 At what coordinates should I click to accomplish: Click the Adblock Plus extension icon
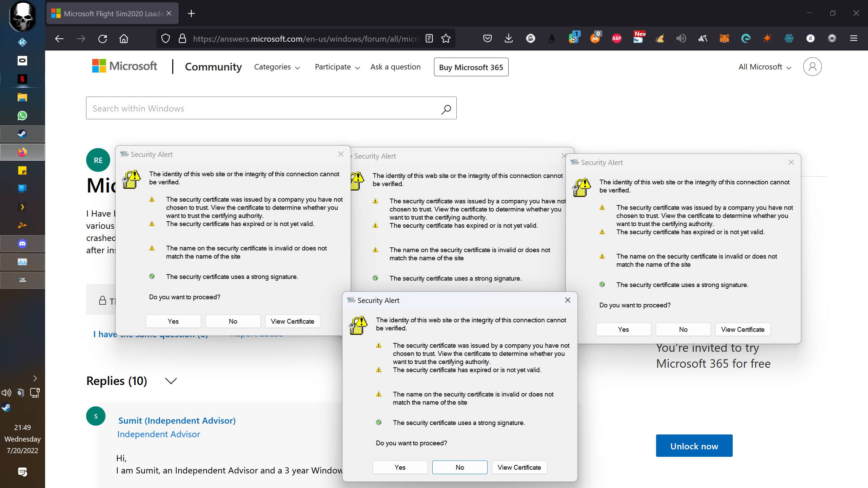tap(616, 39)
